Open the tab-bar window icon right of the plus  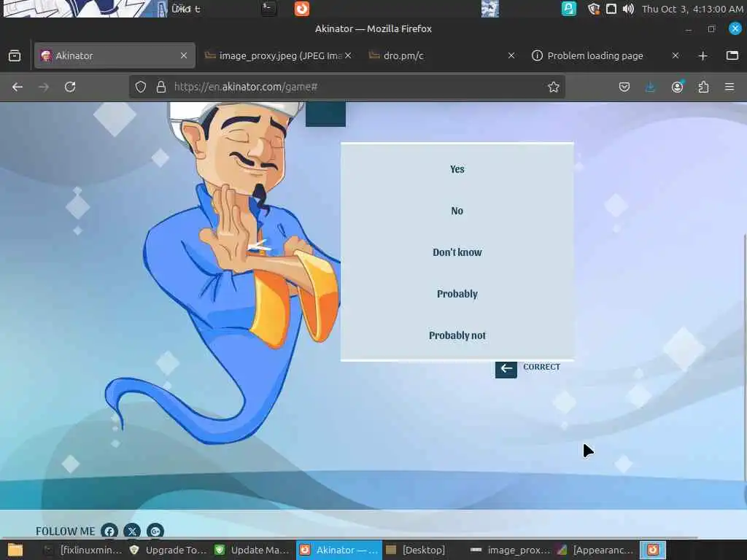[x=732, y=55]
